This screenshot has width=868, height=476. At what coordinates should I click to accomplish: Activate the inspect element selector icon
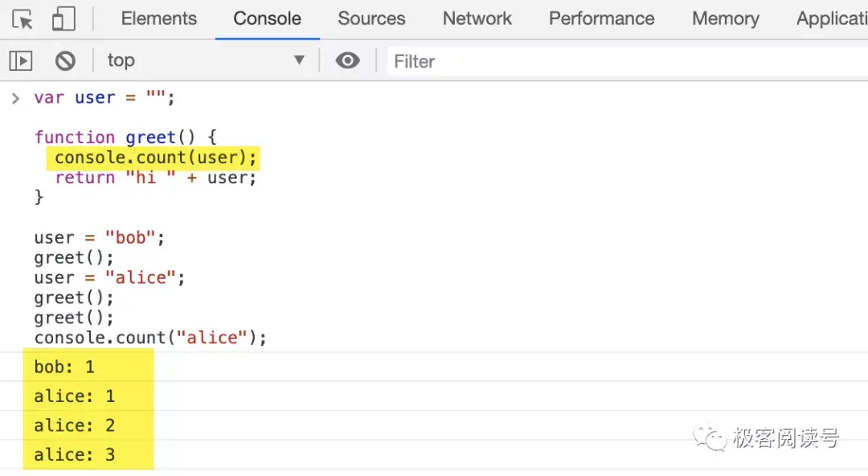[23, 19]
